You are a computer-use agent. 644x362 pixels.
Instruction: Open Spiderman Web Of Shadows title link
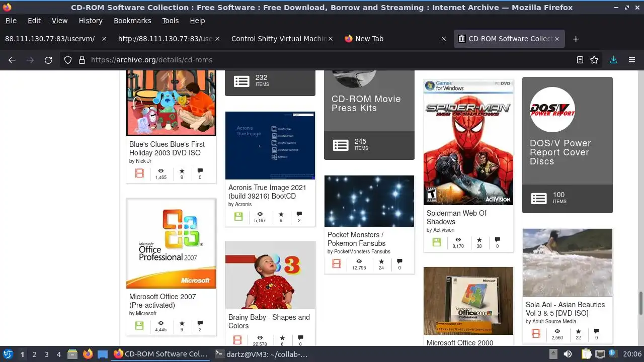(x=456, y=217)
